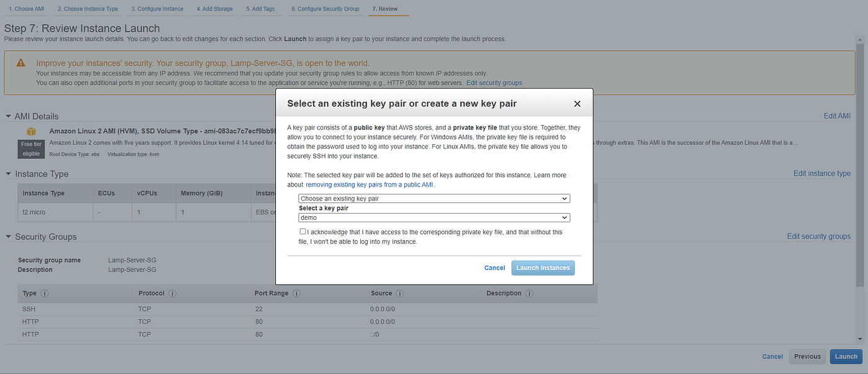
Task: Collapse the AMI Details section
Action: click(x=8, y=116)
